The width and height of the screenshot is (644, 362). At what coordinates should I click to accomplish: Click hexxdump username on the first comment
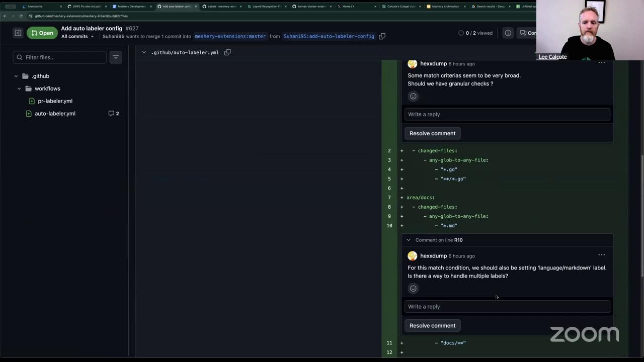coord(433,64)
